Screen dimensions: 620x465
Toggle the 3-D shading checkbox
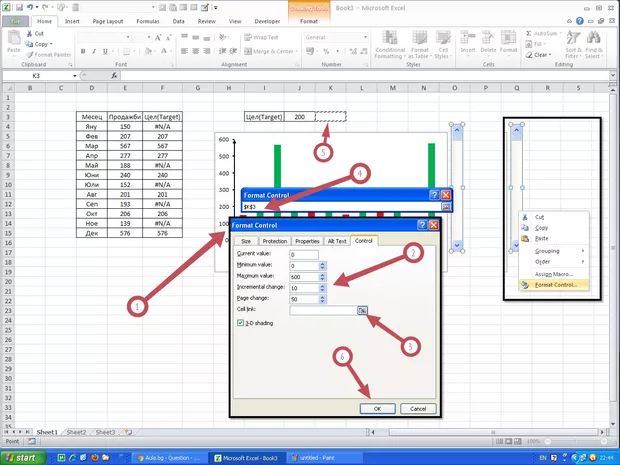point(240,323)
